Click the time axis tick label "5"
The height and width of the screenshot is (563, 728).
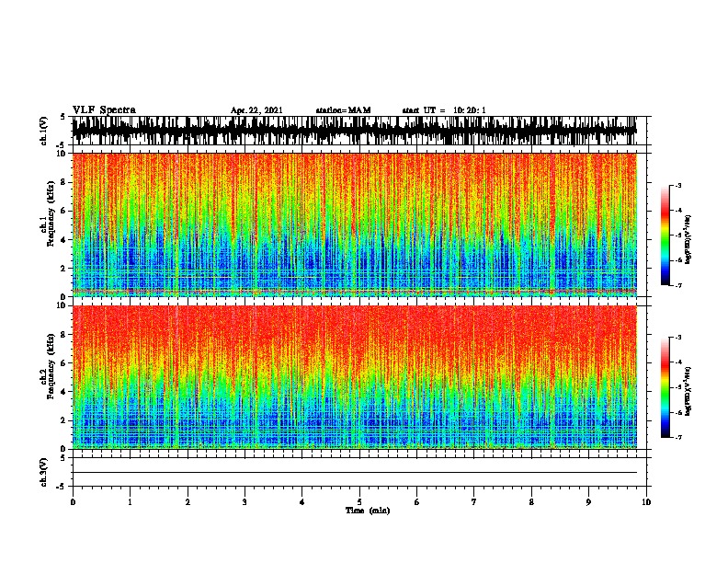point(359,502)
